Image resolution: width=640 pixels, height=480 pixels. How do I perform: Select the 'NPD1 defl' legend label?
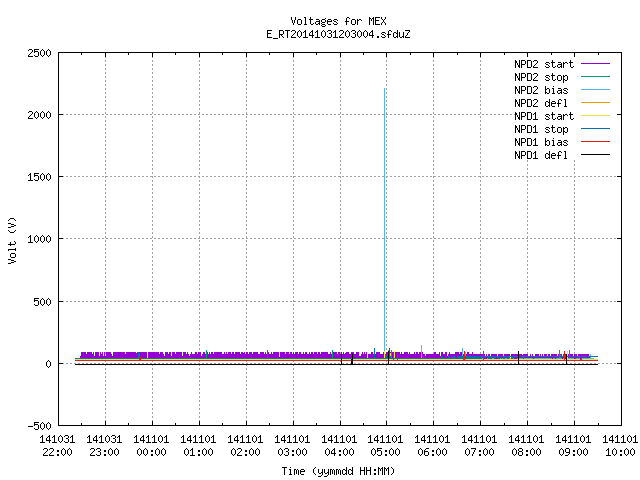(541, 155)
